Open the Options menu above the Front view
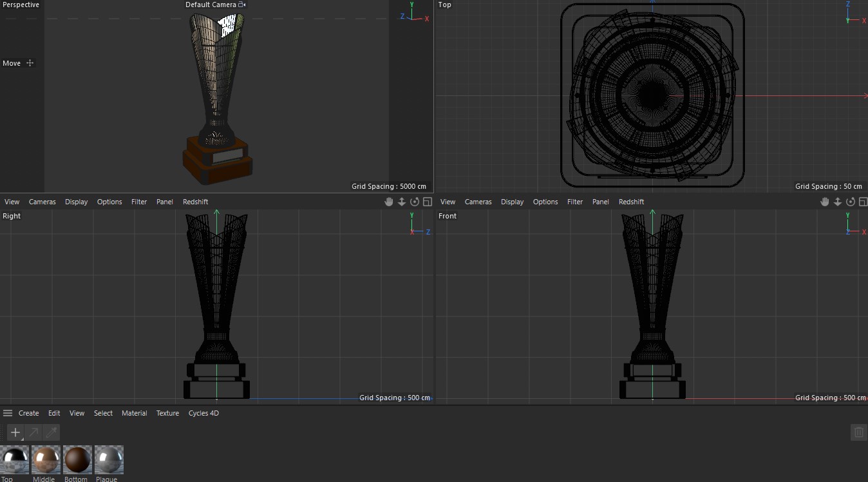The width and height of the screenshot is (868, 482). (x=545, y=202)
